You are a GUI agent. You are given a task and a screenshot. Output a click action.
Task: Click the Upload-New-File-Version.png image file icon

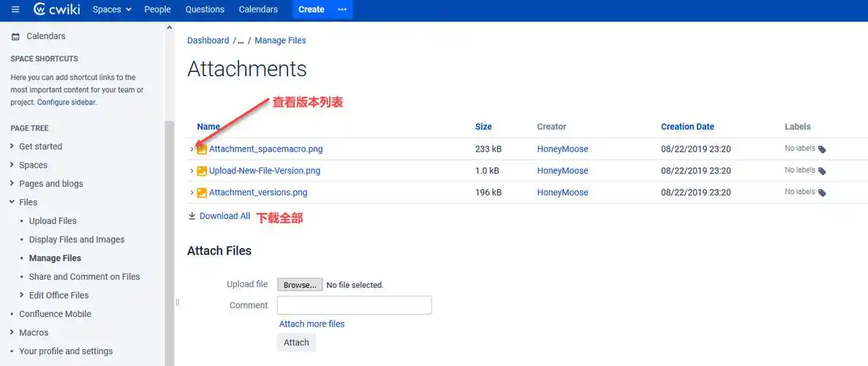pos(202,171)
